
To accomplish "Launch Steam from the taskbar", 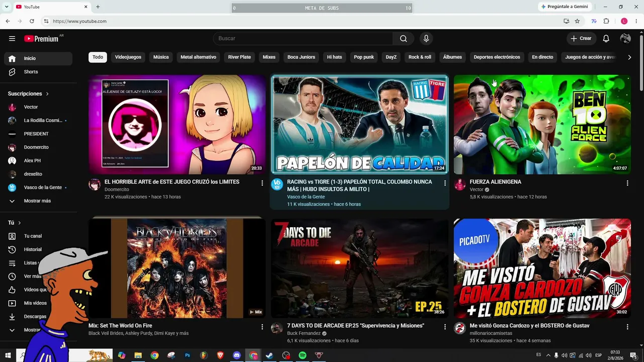I will (x=270, y=355).
